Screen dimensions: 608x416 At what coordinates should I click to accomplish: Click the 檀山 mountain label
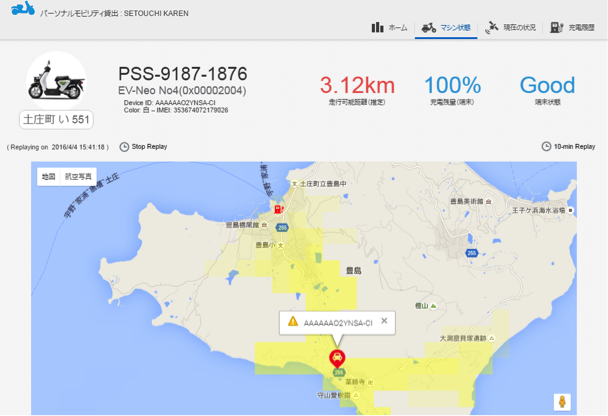click(421, 306)
